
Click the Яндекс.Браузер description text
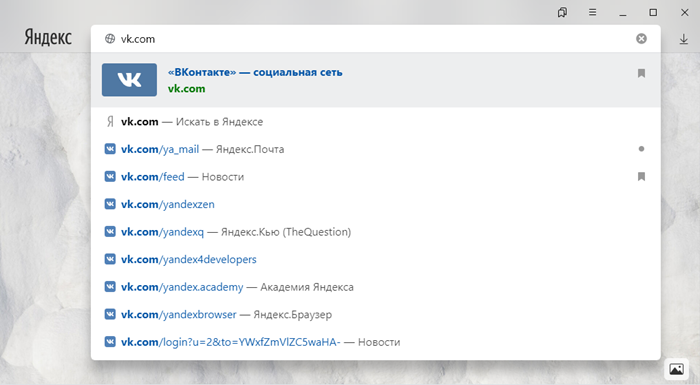[x=292, y=315]
